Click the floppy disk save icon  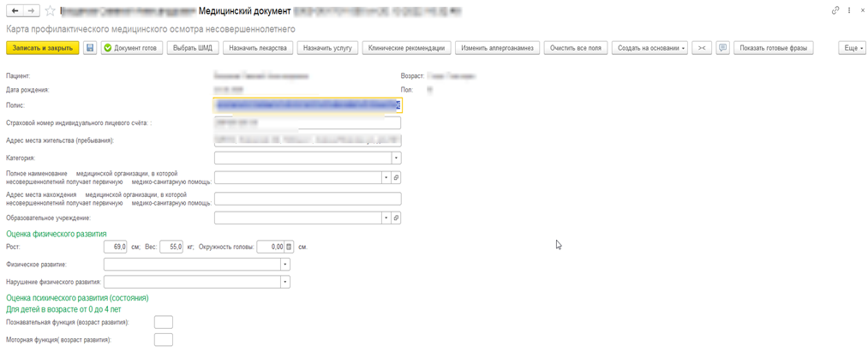coord(90,48)
